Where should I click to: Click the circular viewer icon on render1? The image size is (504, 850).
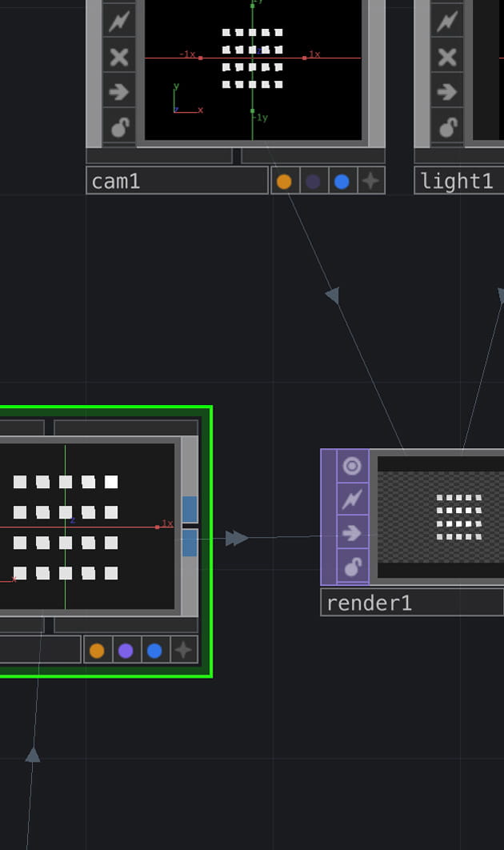click(352, 466)
